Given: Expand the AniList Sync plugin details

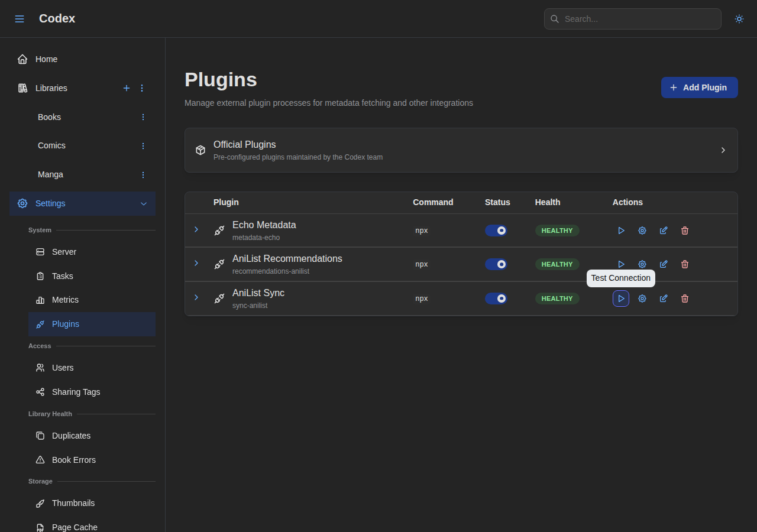Looking at the screenshot, I should click(196, 297).
